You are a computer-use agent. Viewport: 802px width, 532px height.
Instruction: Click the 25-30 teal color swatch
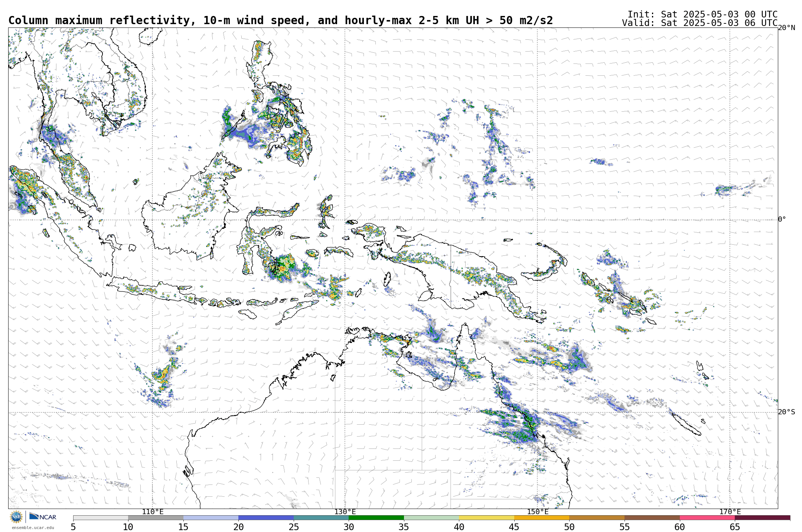pos(321,518)
